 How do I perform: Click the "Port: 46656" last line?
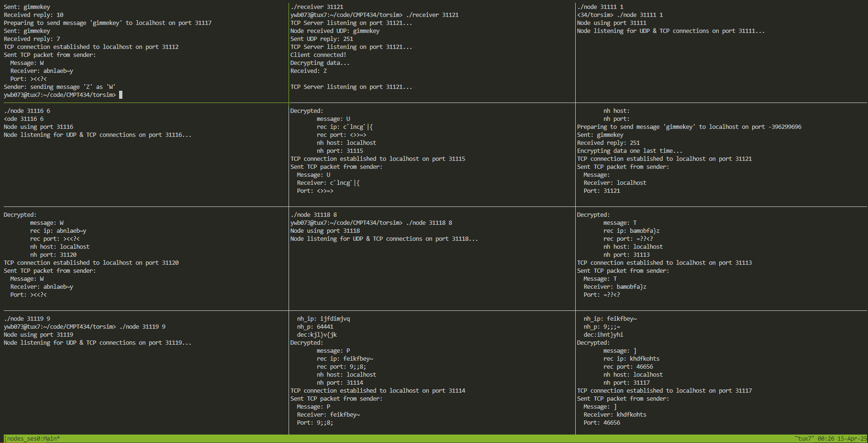pyautogui.click(x=602, y=423)
